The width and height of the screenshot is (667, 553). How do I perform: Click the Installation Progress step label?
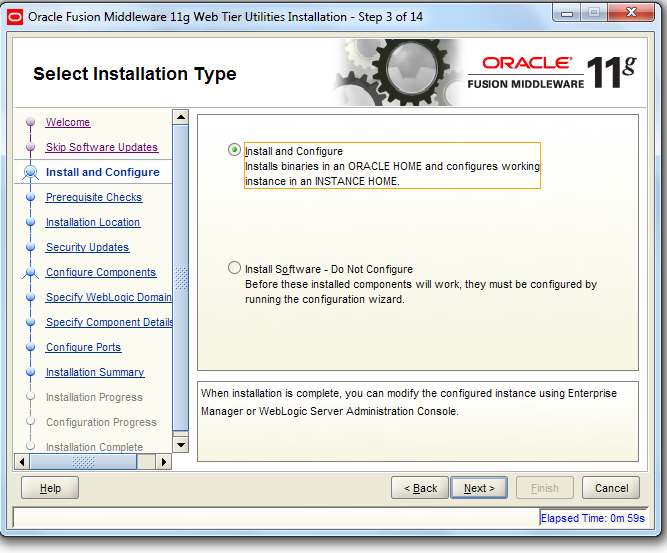click(94, 397)
